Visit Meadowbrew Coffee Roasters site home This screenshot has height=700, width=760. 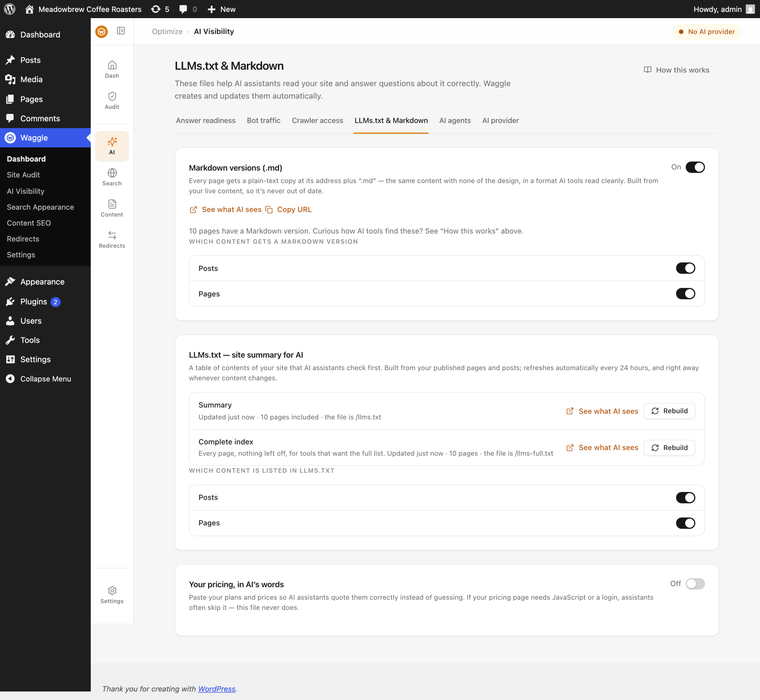tap(83, 9)
